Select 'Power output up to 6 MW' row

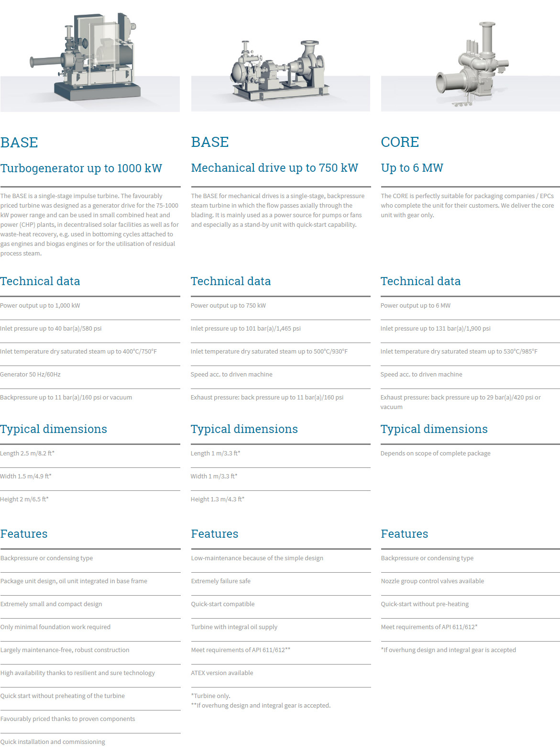click(x=416, y=306)
